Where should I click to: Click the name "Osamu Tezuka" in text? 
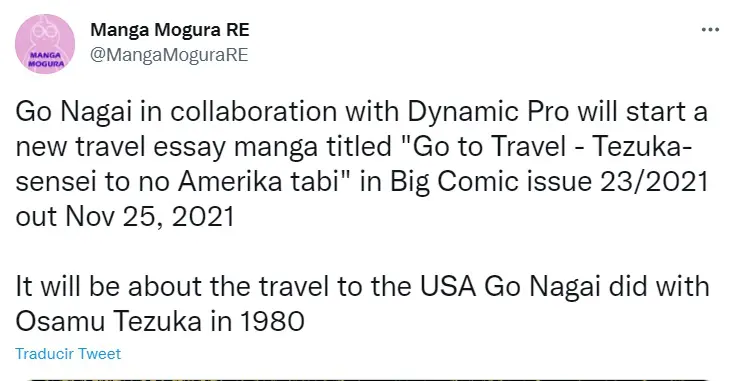(109, 322)
